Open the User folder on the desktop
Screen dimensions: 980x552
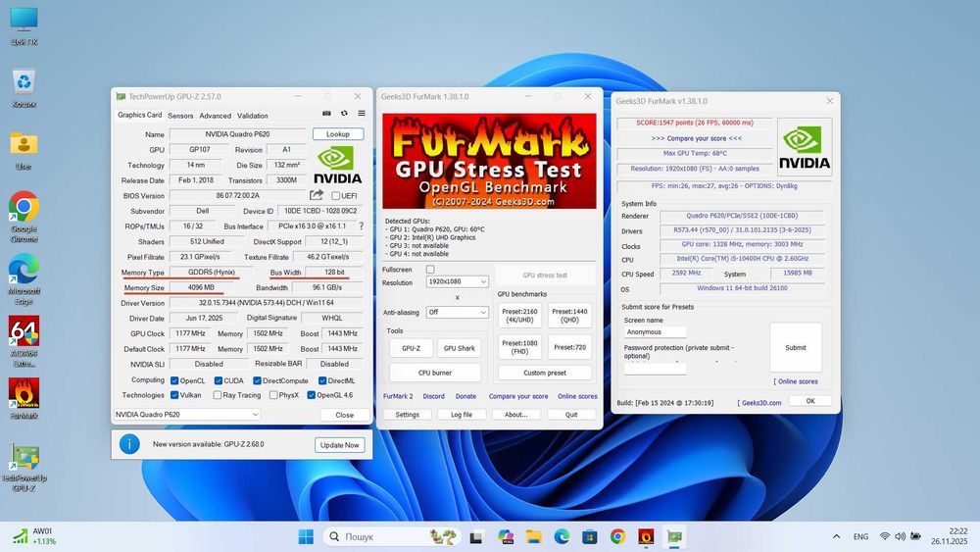click(24, 150)
